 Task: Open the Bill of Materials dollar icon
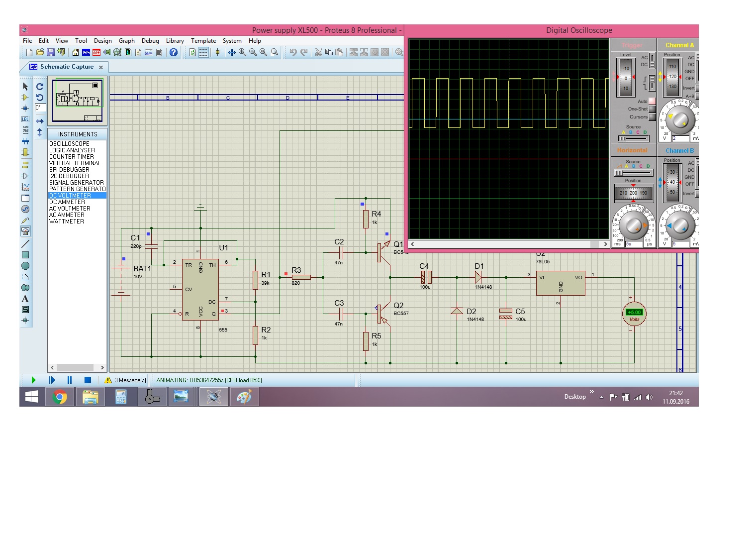click(x=138, y=52)
